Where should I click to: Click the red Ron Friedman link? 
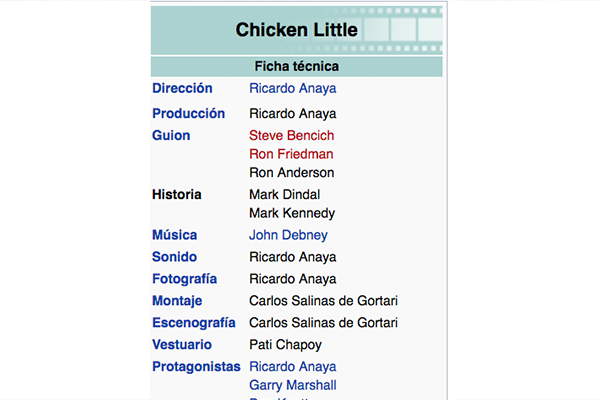point(291,154)
